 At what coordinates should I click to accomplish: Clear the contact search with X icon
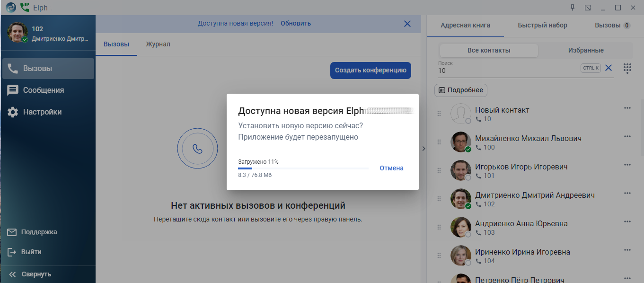tap(609, 68)
